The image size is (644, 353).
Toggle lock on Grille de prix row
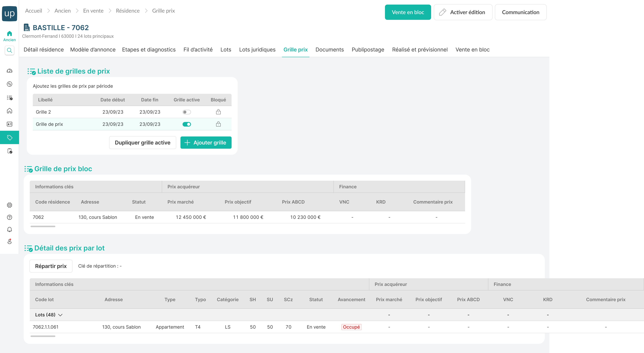coord(218,124)
